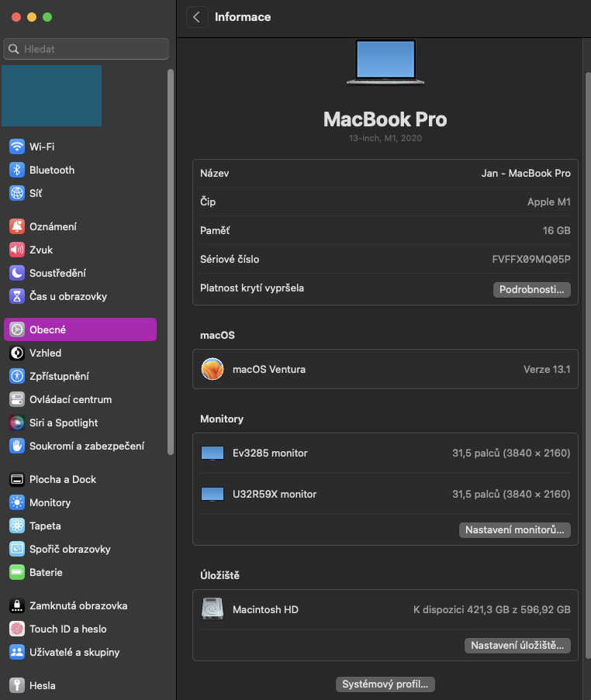Click the Ev3285 monitor resolution text
This screenshot has width=591, height=700.
(x=511, y=453)
